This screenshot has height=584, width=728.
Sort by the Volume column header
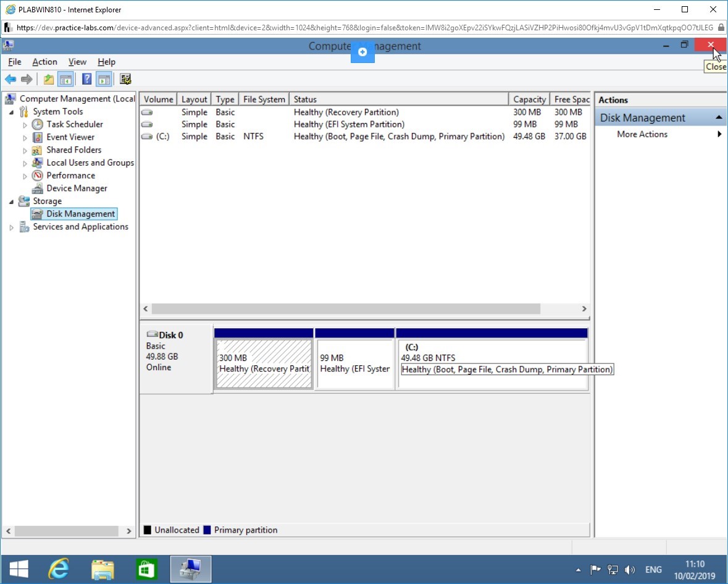(158, 99)
